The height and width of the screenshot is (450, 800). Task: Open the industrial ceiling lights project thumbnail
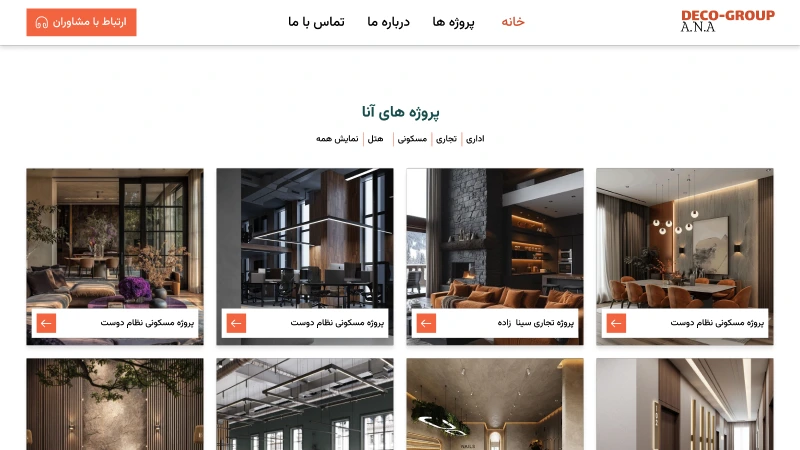(x=305, y=404)
